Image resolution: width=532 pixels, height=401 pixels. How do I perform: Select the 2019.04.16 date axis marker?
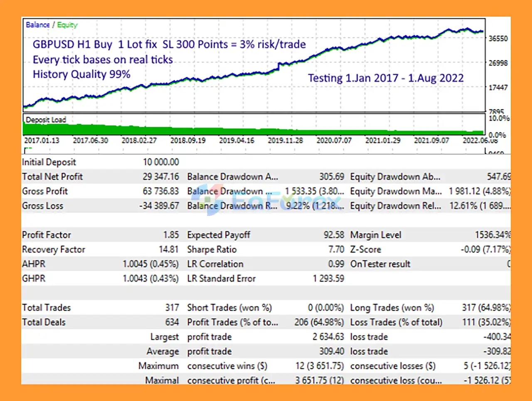pos(236,141)
